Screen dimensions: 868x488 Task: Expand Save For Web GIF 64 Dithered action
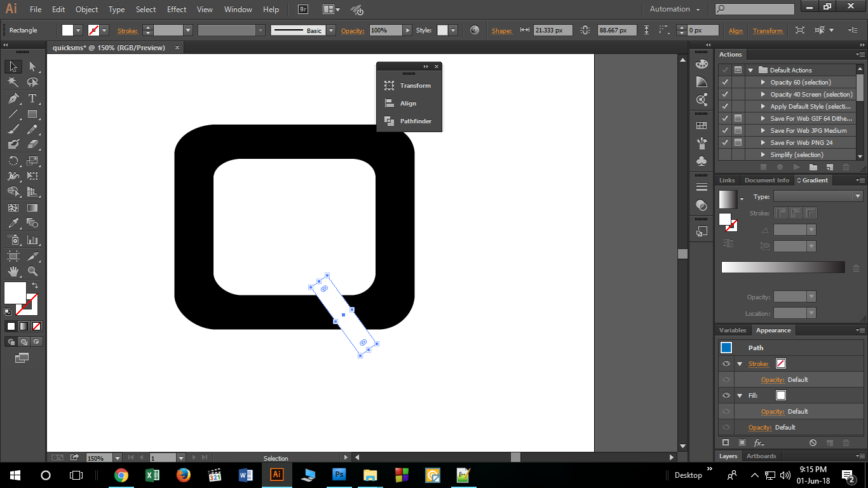point(763,118)
